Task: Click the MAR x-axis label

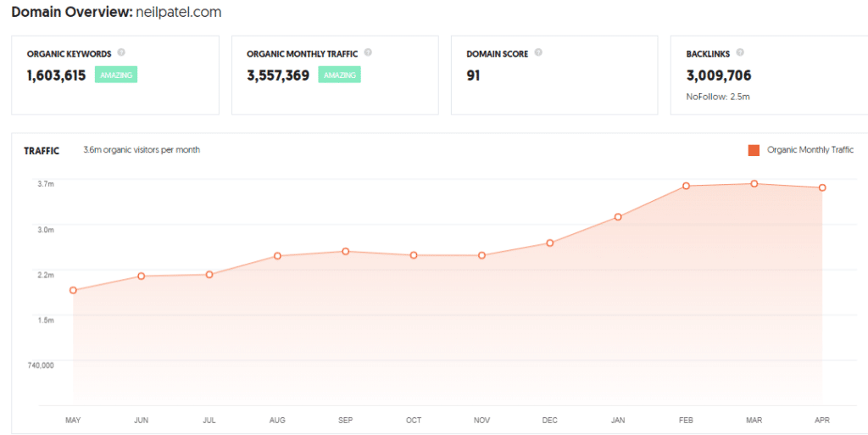Action: tap(754, 421)
